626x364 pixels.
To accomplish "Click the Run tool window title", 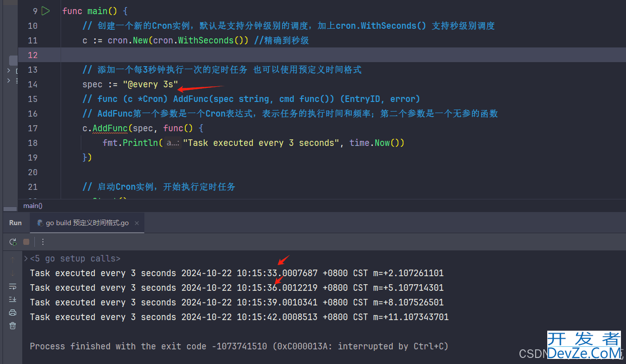I will (x=16, y=223).
